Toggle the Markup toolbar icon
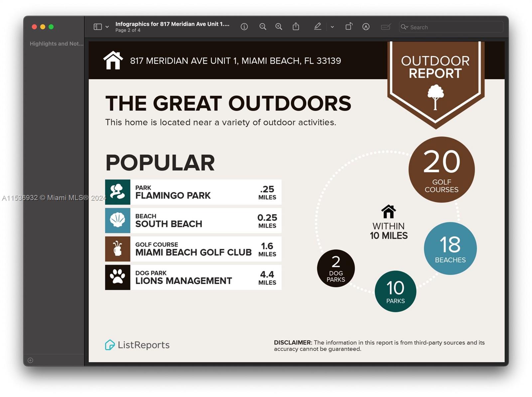532x397 pixels. [366, 27]
